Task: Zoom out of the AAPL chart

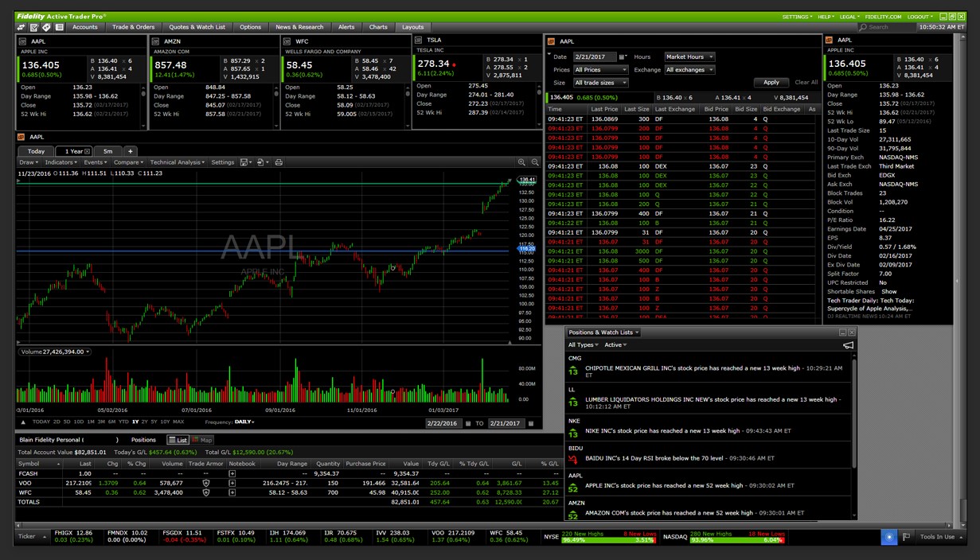Action: tap(534, 161)
